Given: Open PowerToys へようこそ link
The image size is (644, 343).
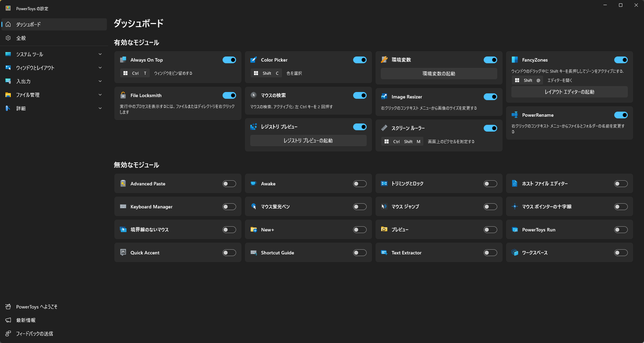Looking at the screenshot, I should (x=54, y=307).
